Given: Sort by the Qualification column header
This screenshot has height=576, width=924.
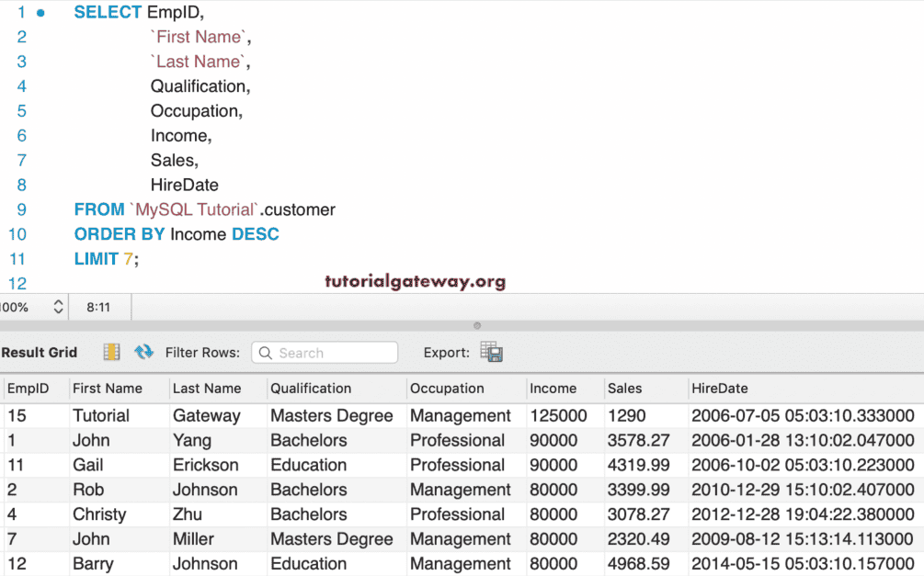Looking at the screenshot, I should [x=311, y=388].
